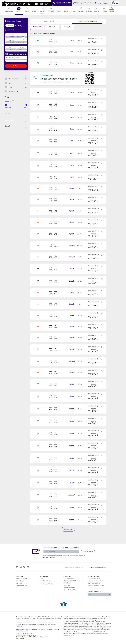
Task: Switch to 'Ida e volta juntas' tab
Action: coord(49,21)
